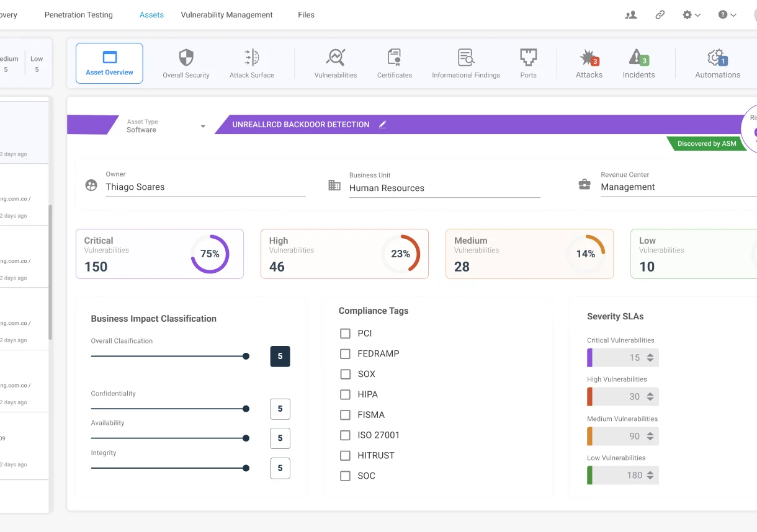Screen dimensions: 757x532
Task: Open the Overall Security shield icon
Action: tap(186, 58)
